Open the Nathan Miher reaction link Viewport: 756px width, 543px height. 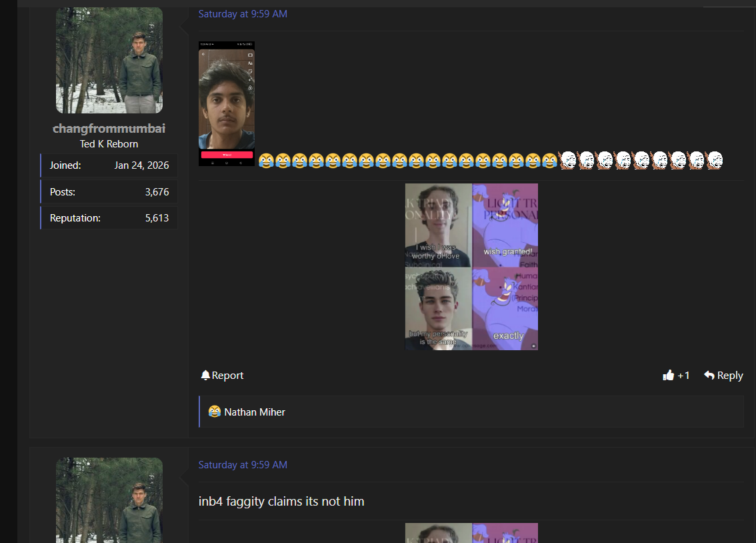pos(255,412)
